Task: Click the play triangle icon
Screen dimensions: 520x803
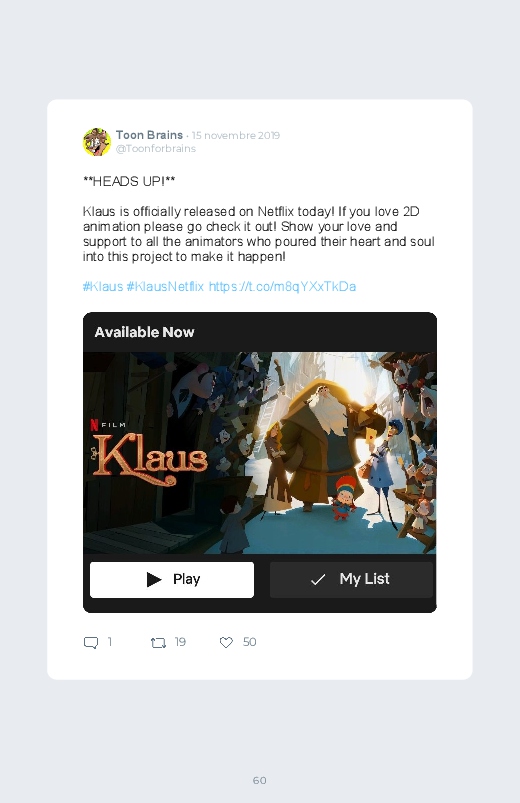Action: click(x=154, y=579)
